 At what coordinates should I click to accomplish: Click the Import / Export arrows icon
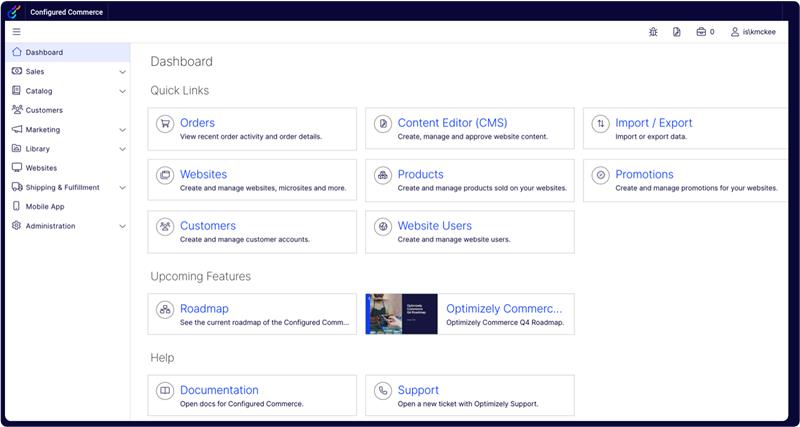tap(600, 124)
